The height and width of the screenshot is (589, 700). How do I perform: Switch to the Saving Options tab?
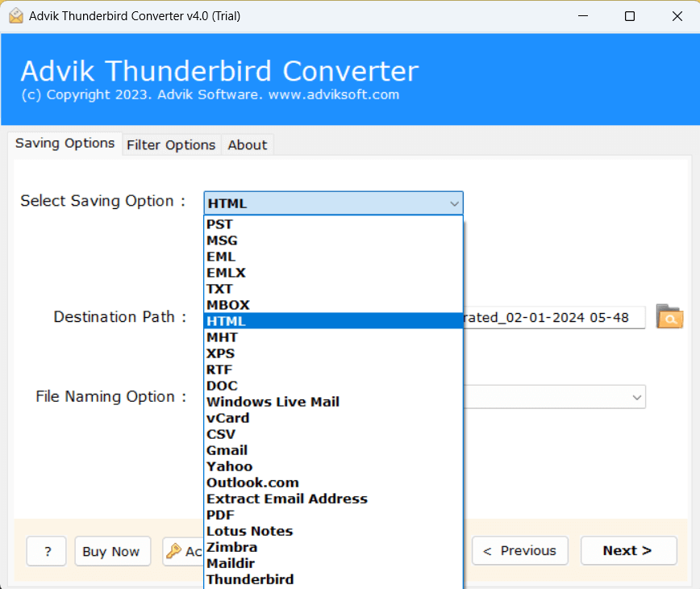65,144
